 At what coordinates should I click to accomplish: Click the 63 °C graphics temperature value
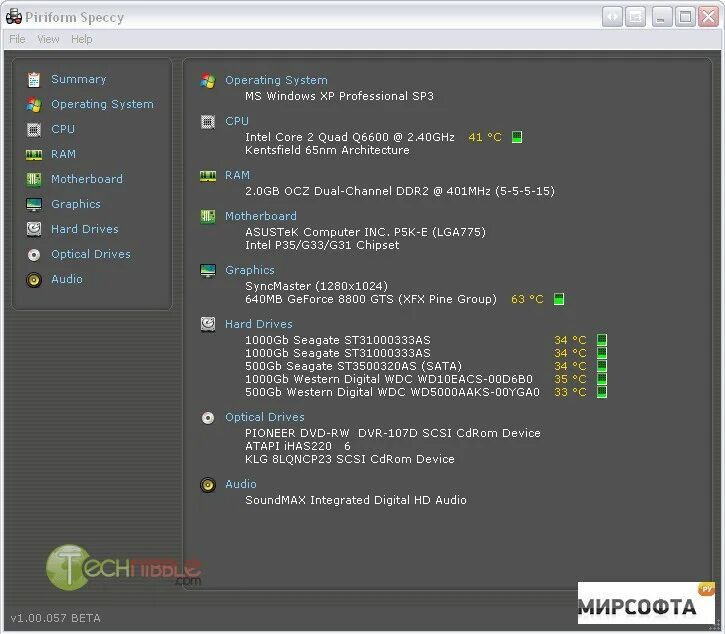527,299
